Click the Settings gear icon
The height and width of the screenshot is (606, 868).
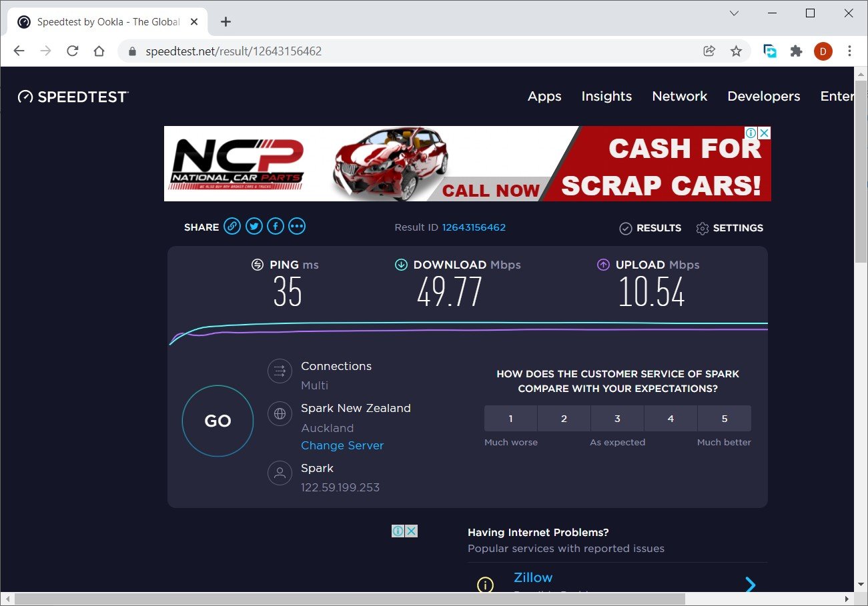702,229
